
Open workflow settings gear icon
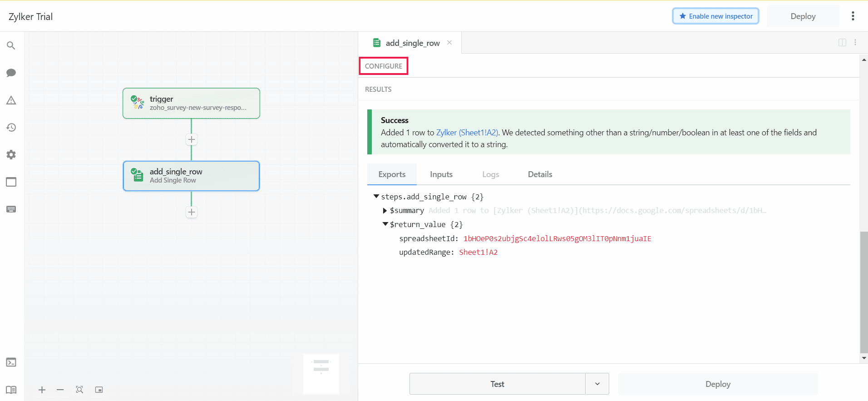click(11, 154)
